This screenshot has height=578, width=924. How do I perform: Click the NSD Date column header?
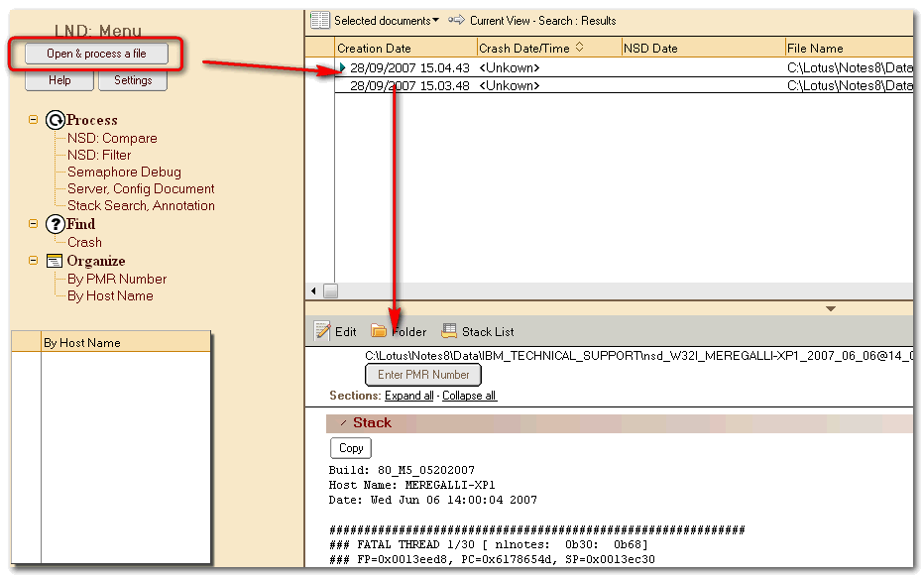pos(704,49)
